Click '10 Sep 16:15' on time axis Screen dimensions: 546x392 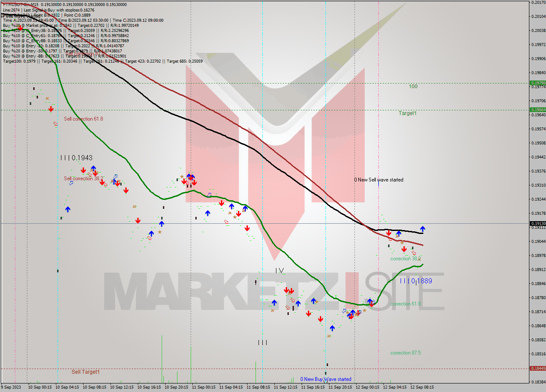(149, 387)
